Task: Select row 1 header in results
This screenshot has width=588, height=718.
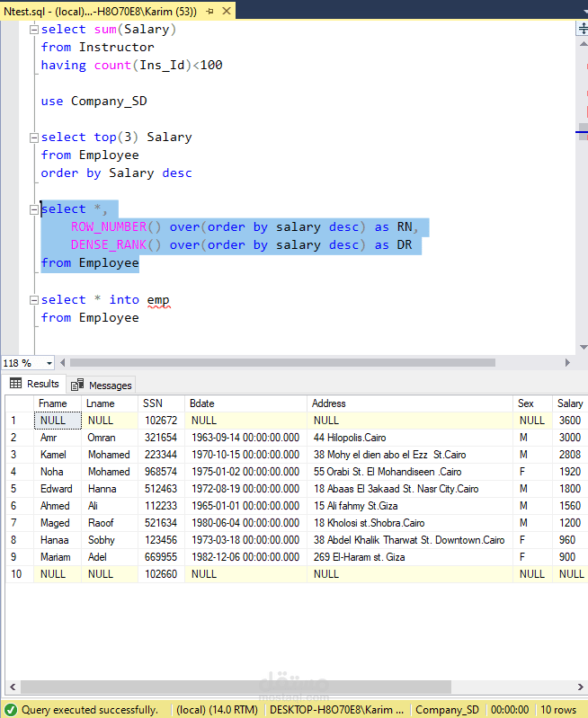Action: [19, 421]
